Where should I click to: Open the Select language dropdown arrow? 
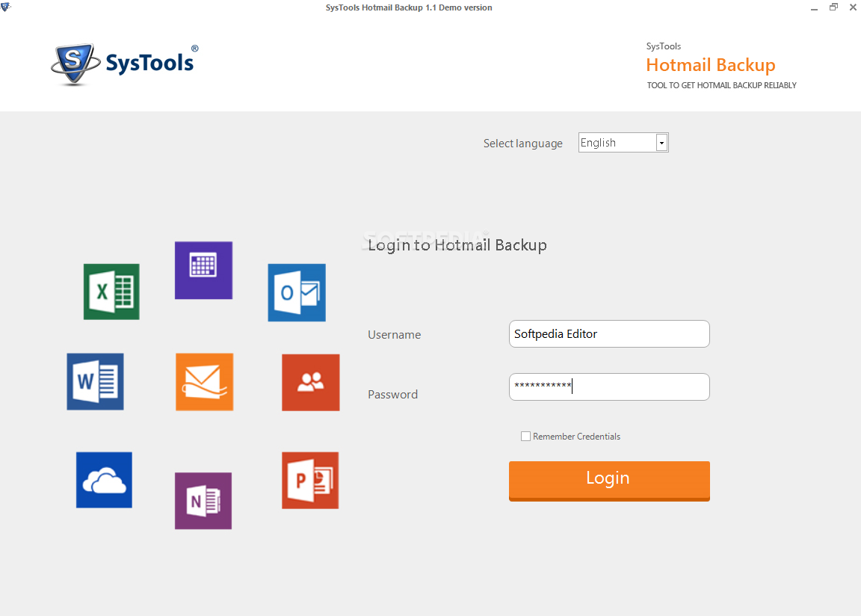[661, 143]
